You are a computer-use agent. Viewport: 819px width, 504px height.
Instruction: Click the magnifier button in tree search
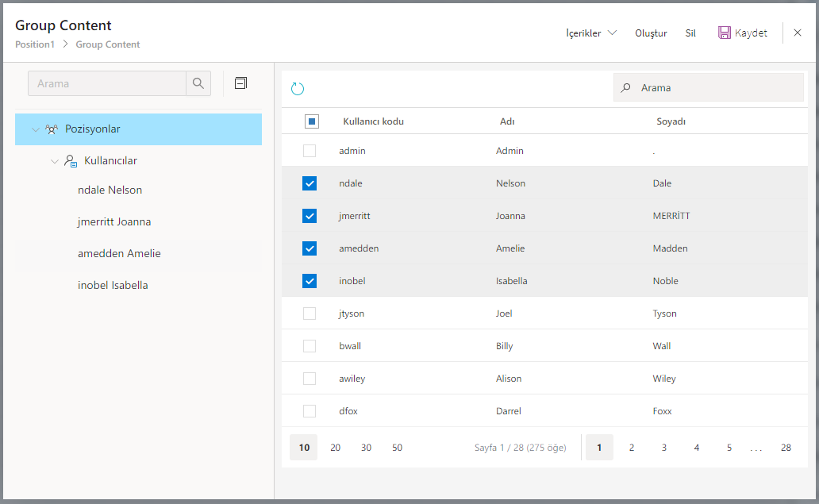click(198, 83)
